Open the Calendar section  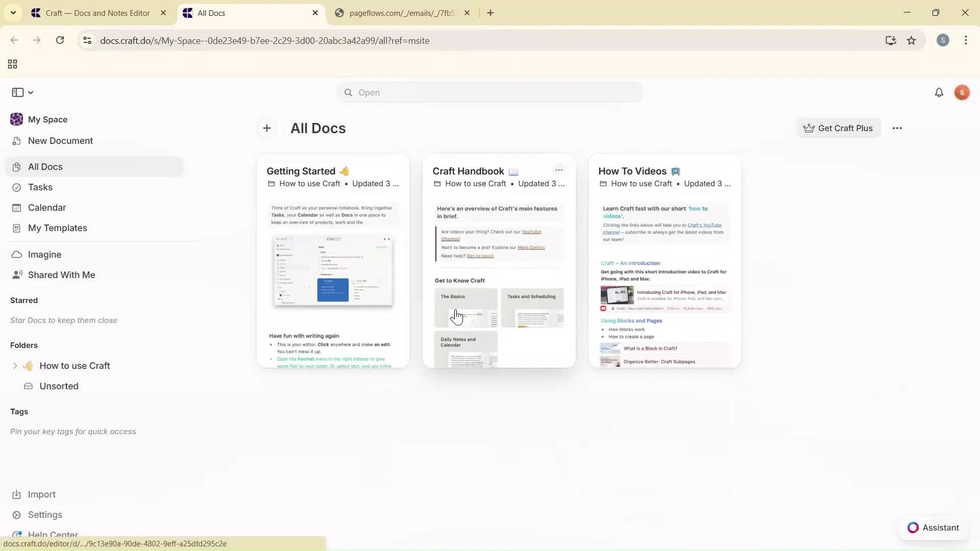(x=46, y=208)
